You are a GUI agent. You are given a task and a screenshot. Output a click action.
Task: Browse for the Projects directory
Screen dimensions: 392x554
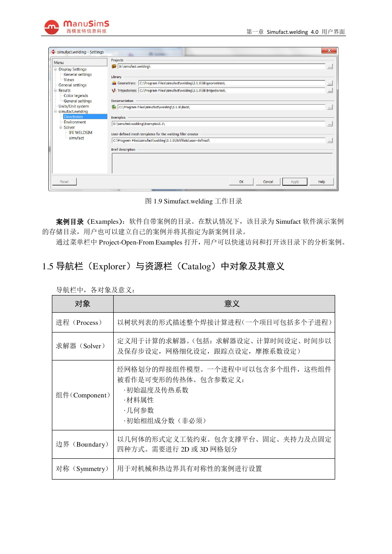point(330,66)
